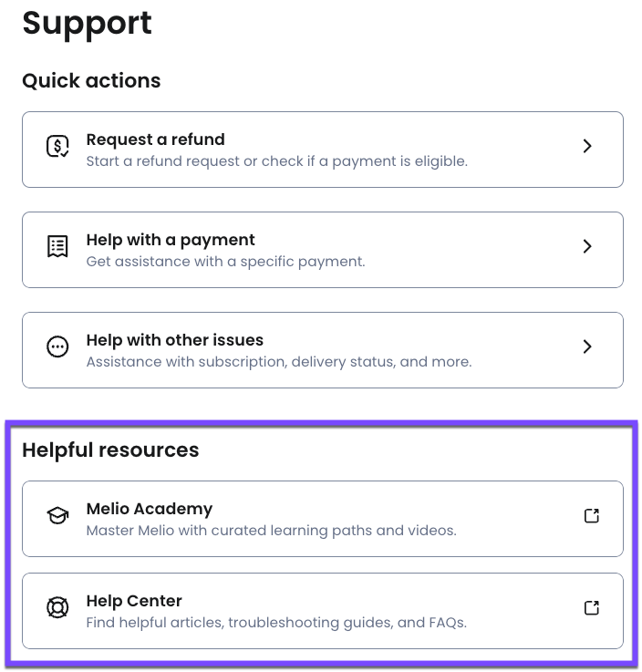Expand Request a refund with its chevron arrow
Screen dimensions: 642x672
(587, 146)
